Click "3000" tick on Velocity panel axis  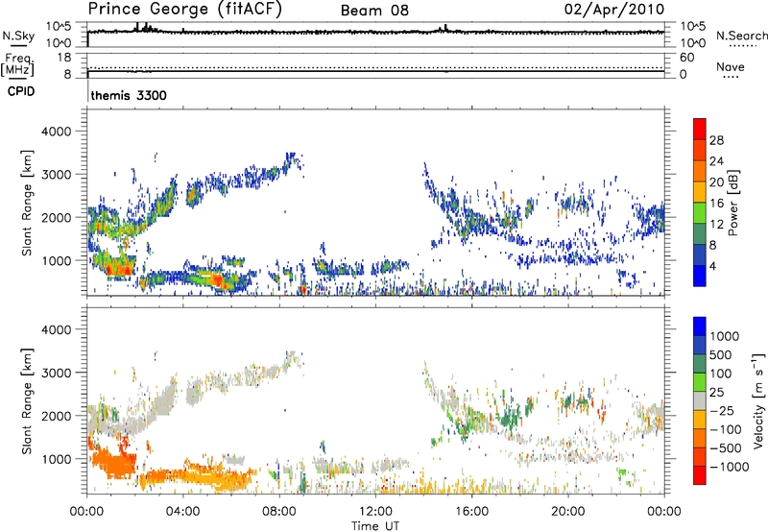(x=57, y=373)
